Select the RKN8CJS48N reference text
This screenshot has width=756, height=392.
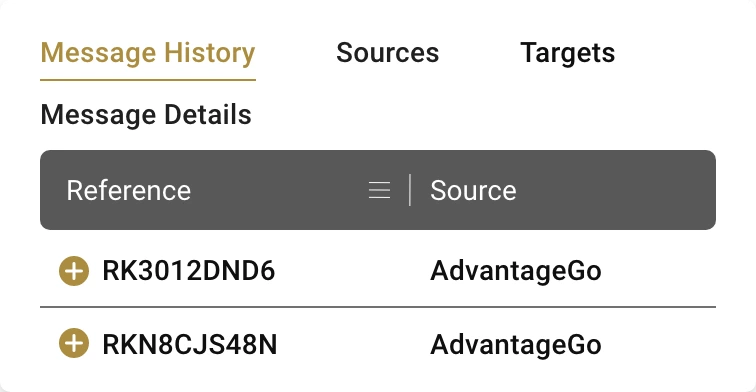(x=189, y=344)
